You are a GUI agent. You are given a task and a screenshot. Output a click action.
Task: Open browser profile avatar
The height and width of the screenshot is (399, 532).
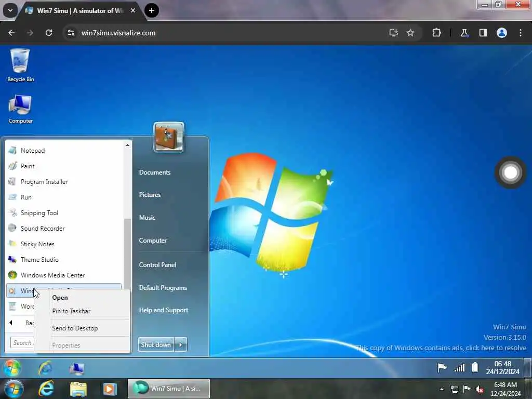[502, 33]
